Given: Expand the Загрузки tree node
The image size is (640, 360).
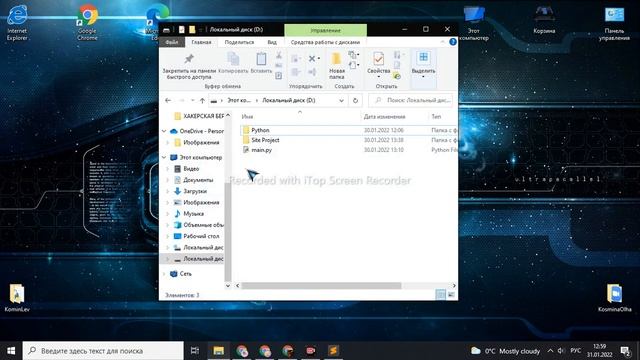Looking at the screenshot, I should (168, 191).
